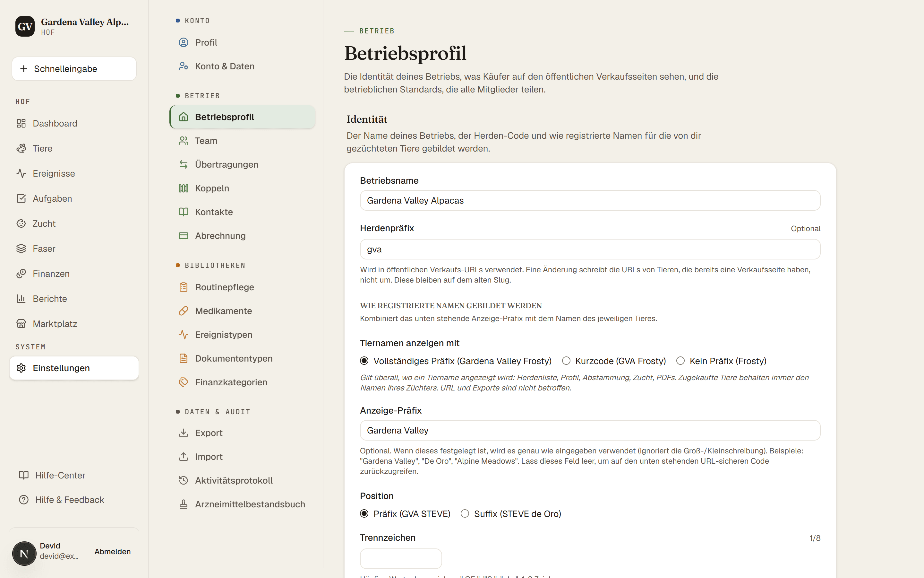Click the Hilfe-Center book icon
The width and height of the screenshot is (924, 578).
point(24,475)
